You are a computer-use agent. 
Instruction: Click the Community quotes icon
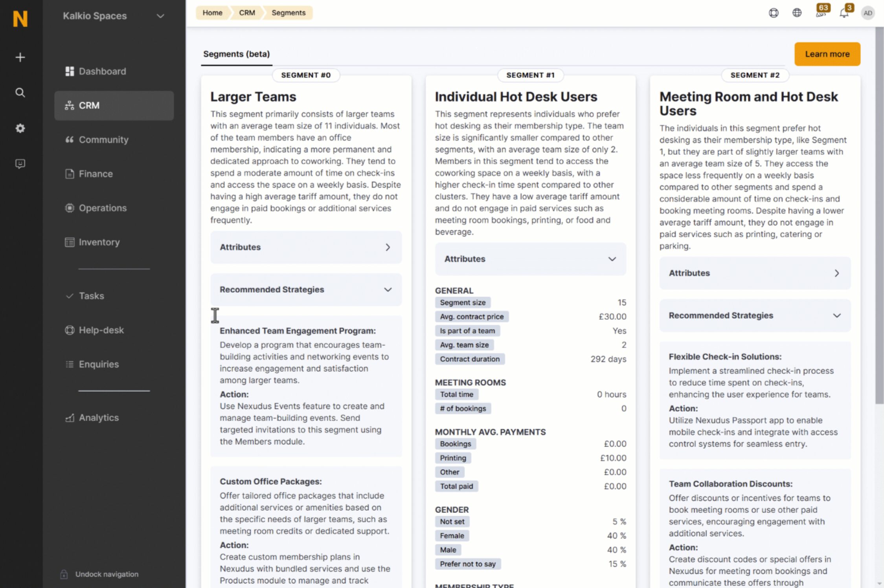click(x=70, y=139)
